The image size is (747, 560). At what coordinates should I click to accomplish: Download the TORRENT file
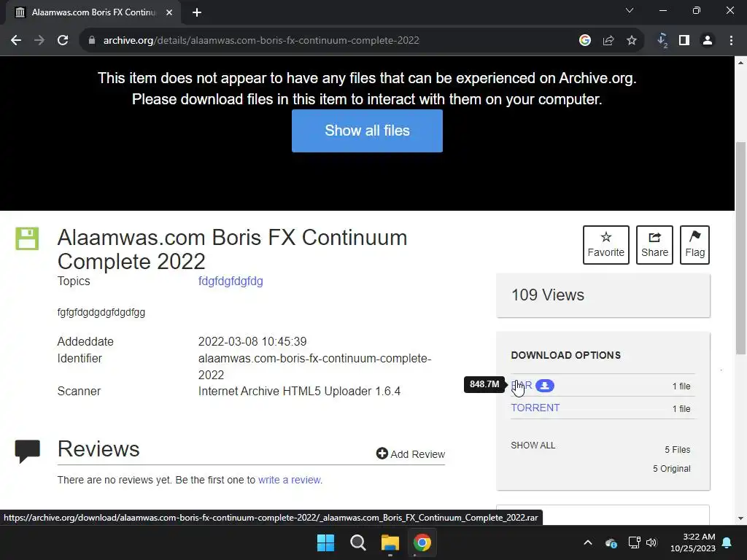click(x=535, y=408)
